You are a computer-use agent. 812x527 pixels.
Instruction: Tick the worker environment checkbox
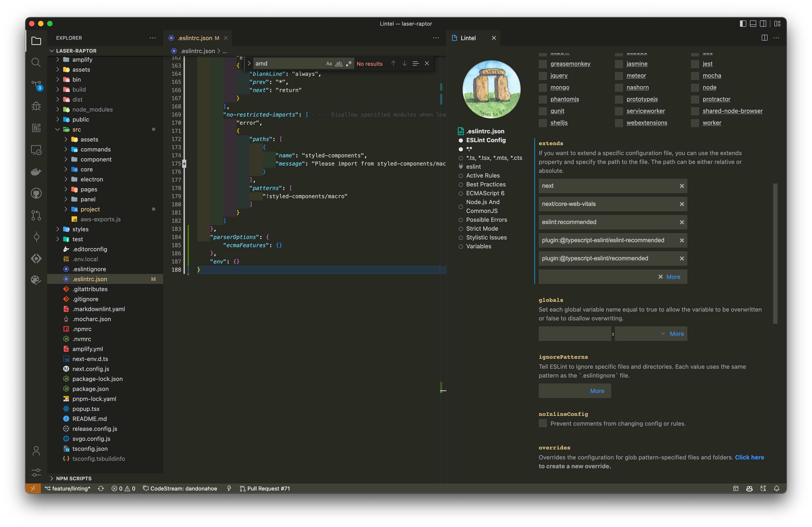[695, 123]
